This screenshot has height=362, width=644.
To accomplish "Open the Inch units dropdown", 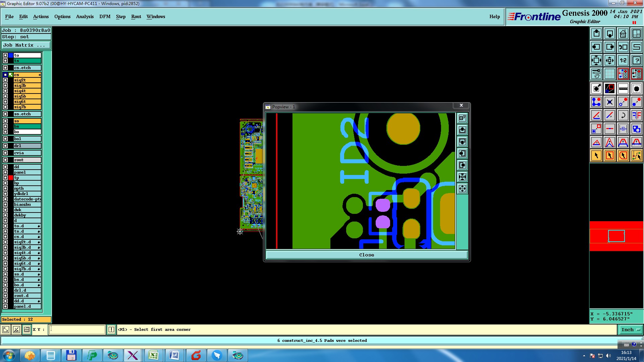I will tap(631, 330).
